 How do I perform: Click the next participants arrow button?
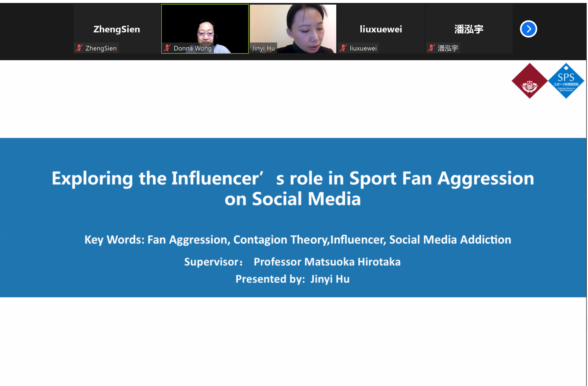tap(528, 29)
